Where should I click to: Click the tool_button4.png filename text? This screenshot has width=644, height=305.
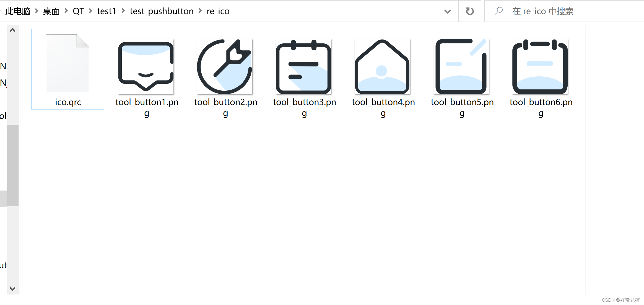tap(383, 108)
